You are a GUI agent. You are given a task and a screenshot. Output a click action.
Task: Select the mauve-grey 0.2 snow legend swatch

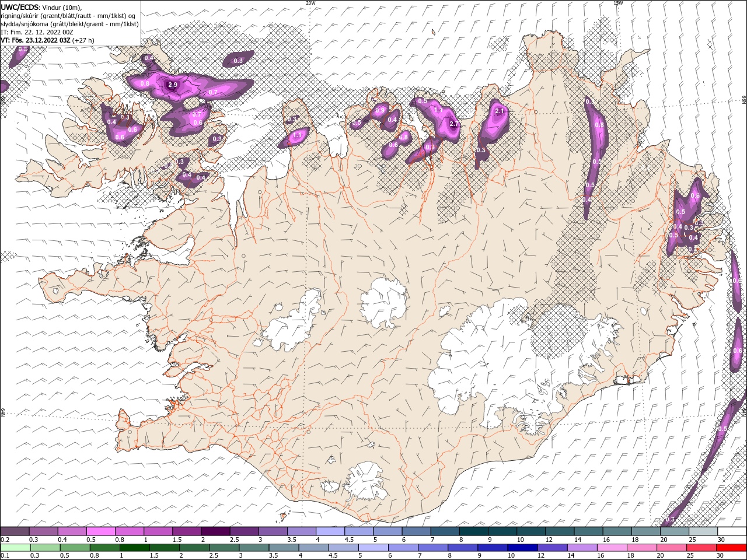click(15, 531)
